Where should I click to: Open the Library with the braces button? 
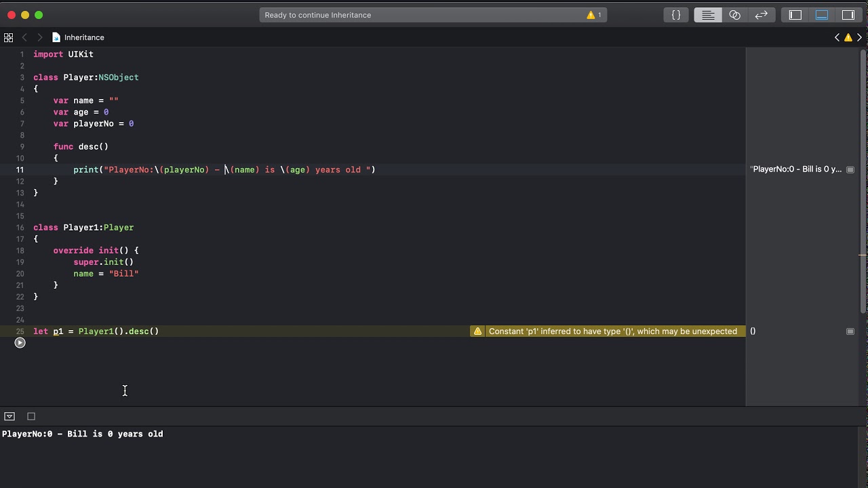[676, 15]
